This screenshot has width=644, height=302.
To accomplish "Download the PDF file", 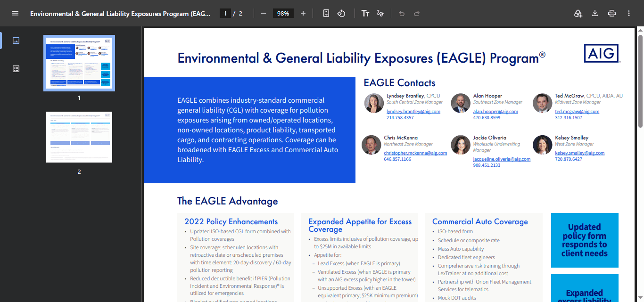I will (595, 13).
